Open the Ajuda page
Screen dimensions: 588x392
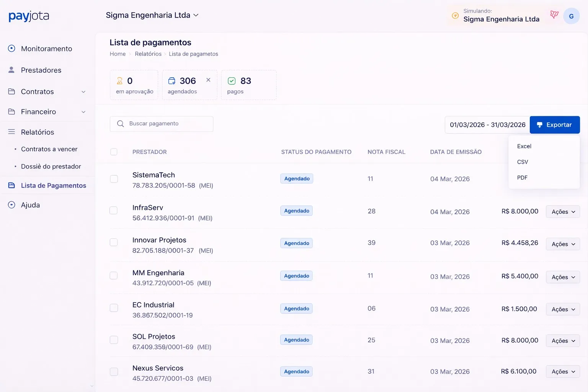coord(30,205)
